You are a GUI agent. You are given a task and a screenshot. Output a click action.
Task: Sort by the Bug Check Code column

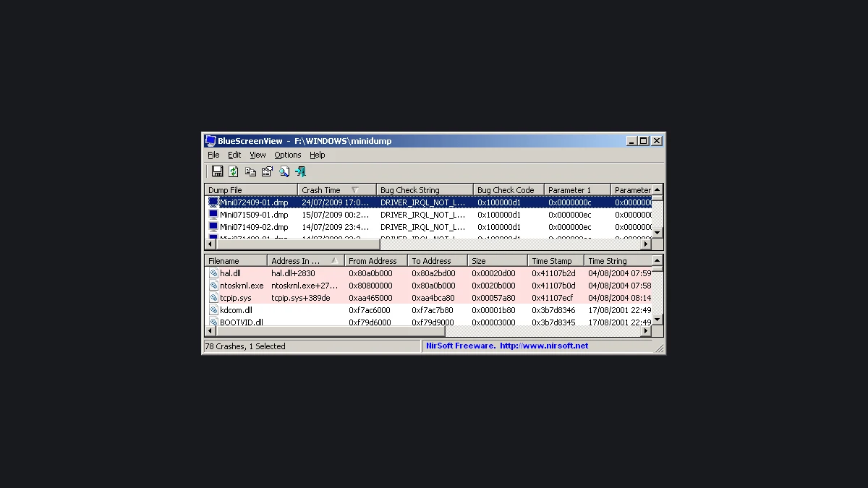tap(509, 190)
